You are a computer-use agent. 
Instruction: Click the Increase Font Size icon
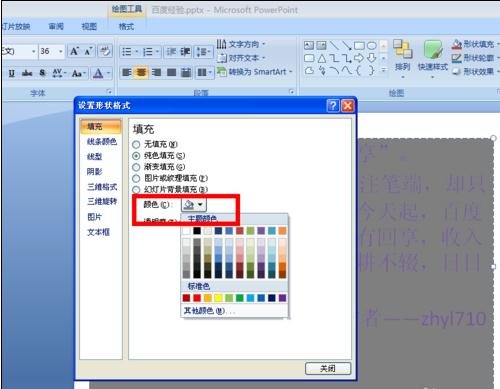click(74, 52)
